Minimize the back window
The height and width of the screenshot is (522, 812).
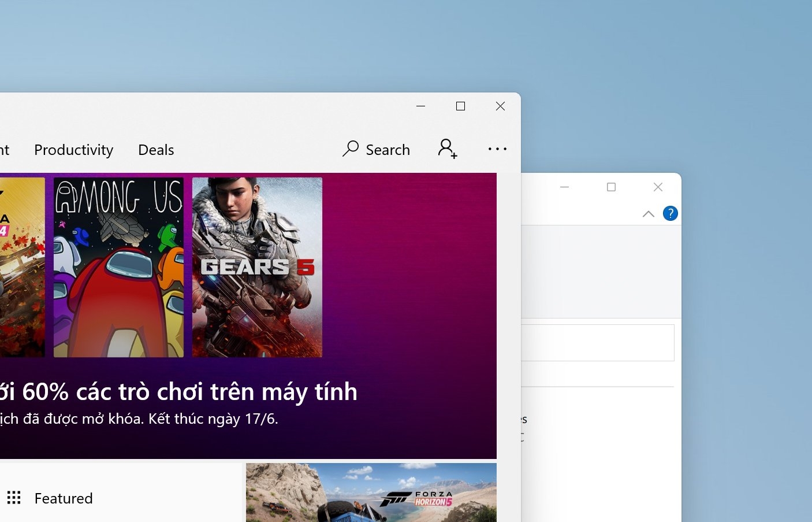click(x=565, y=187)
